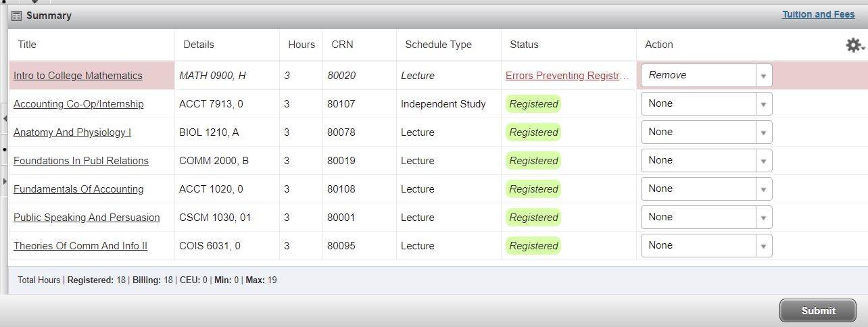The image size is (868, 327).
Task: Sort by the Title column header
Action: [x=27, y=45]
